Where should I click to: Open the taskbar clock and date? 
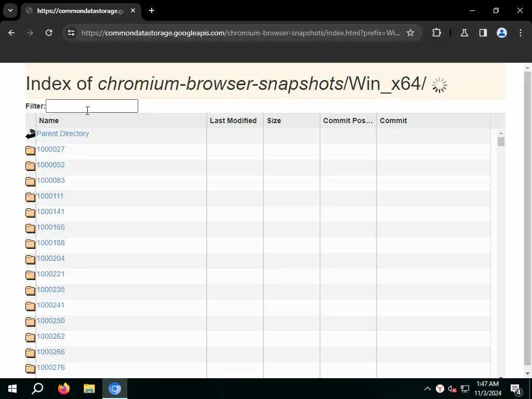point(487,389)
